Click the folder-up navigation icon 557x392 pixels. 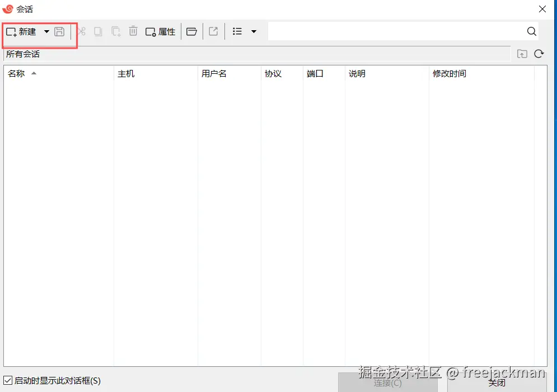pos(522,54)
